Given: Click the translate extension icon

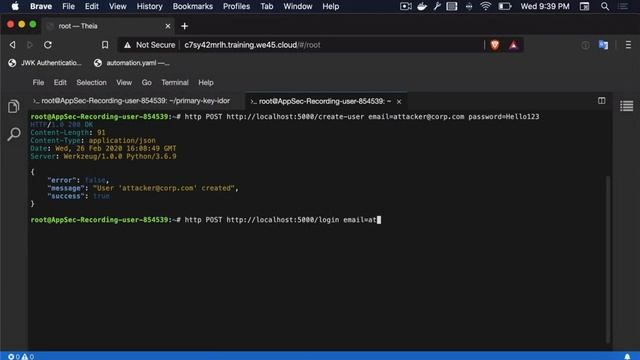Looking at the screenshot, I should pos(603,45).
